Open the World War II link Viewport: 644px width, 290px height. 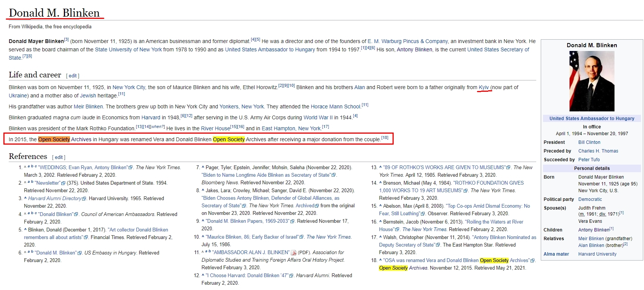coord(318,117)
